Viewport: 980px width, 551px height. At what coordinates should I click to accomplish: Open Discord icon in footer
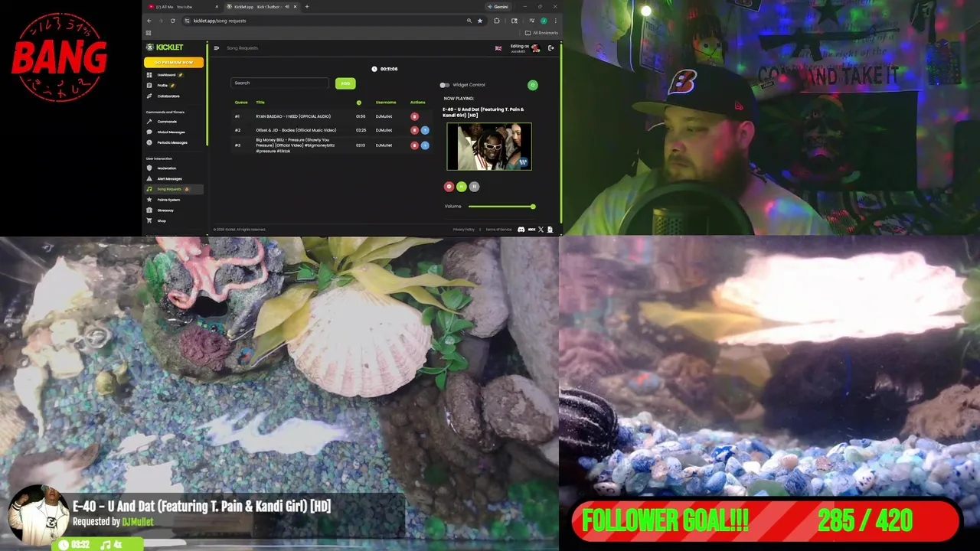coord(521,230)
